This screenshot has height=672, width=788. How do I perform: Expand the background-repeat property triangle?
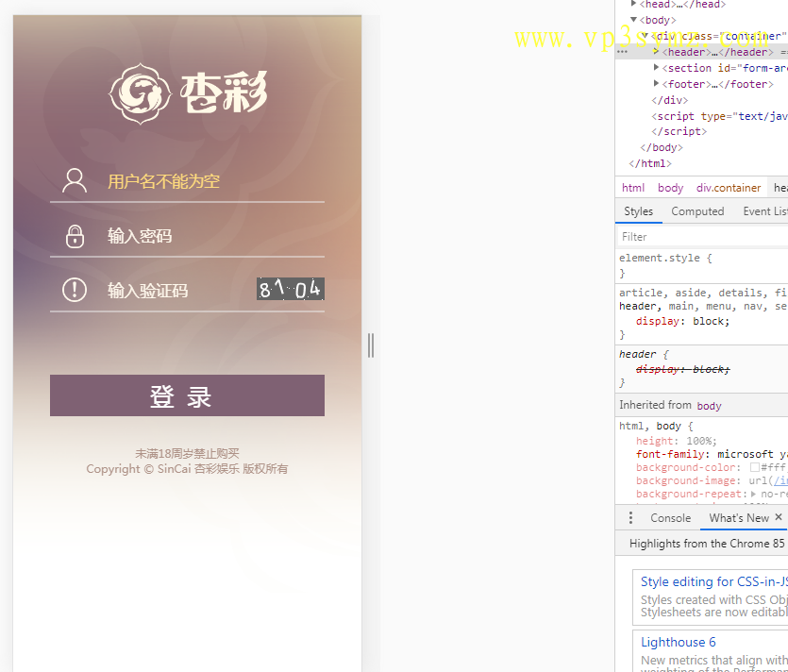753,494
